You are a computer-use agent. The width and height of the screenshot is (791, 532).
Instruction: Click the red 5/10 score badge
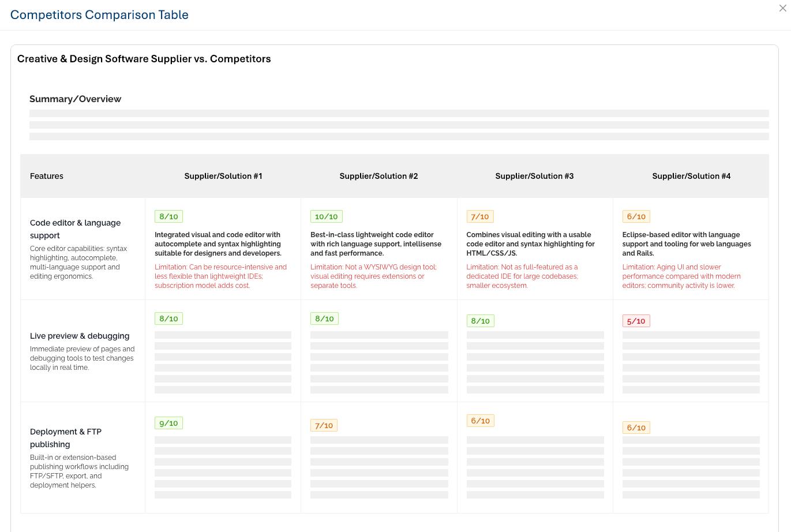coord(636,321)
